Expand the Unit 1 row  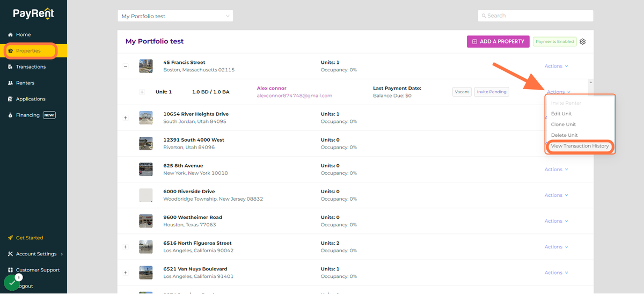pos(142,92)
